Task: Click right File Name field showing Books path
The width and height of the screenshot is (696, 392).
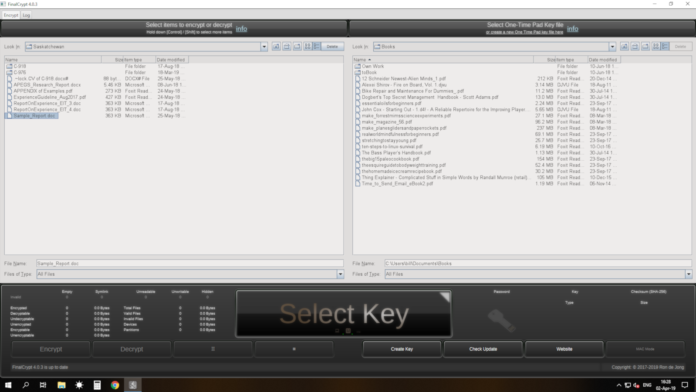Action: [538, 263]
